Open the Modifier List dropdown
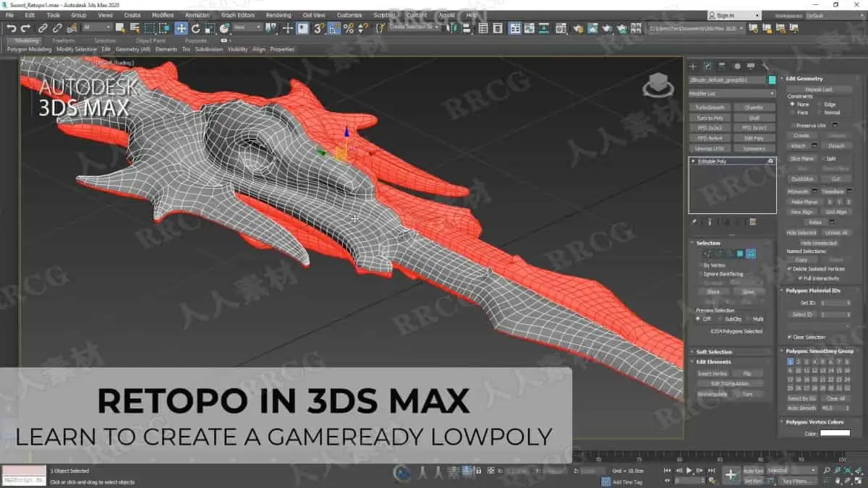 [x=731, y=93]
